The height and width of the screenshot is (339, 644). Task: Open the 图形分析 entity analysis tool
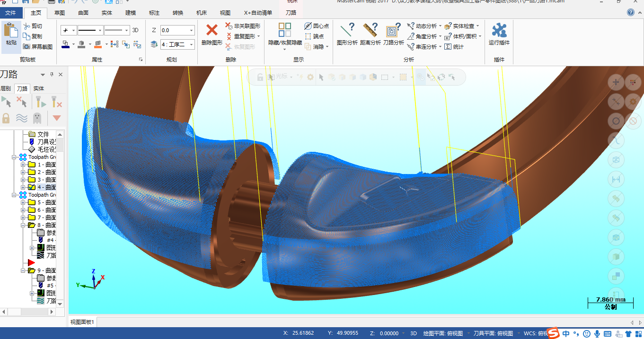pos(347,31)
